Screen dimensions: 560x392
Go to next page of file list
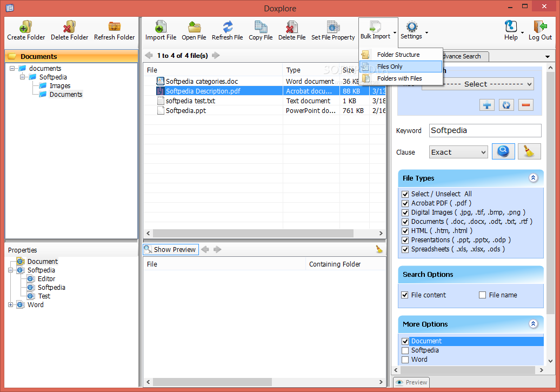[216, 55]
